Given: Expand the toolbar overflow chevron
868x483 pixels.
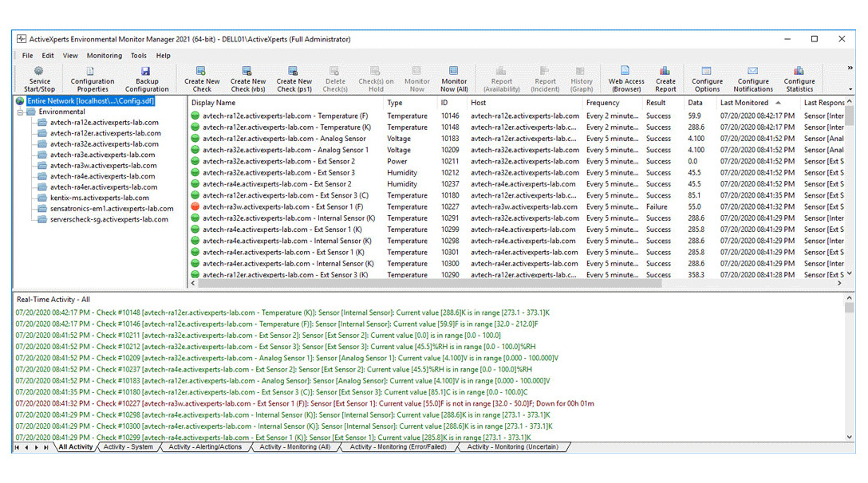Looking at the screenshot, I should click(x=850, y=68).
